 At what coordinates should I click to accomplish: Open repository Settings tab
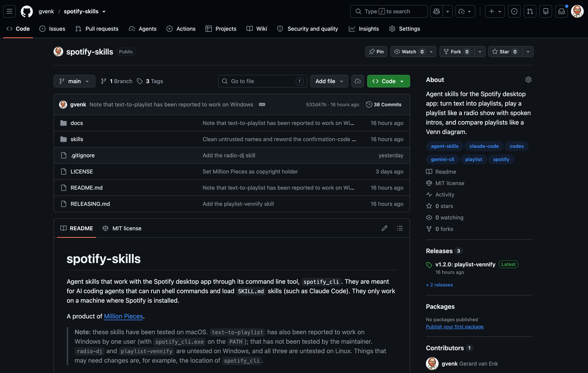tap(405, 29)
